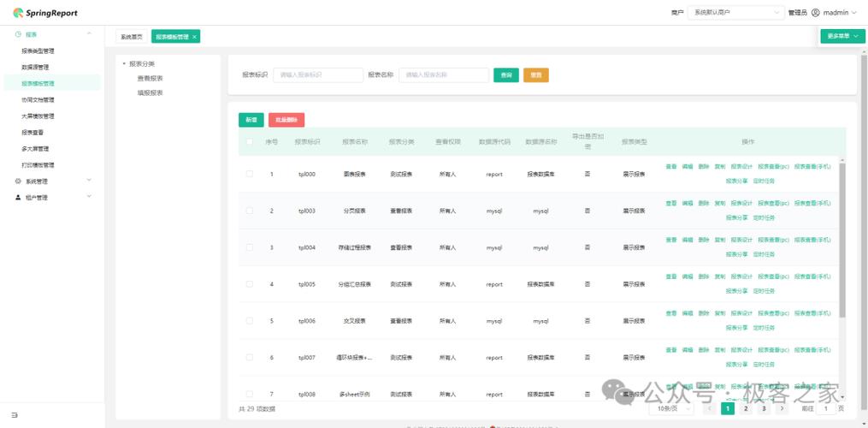Click the sidebar collapse icon at bottom
Viewport: 868px width, 428px height.
pyautogui.click(x=15, y=414)
